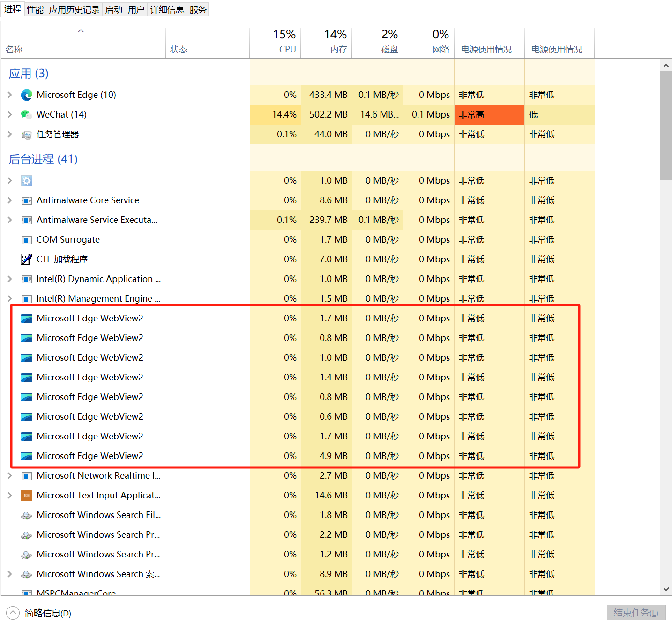Viewport: 672px width, 630px height.
Task: Click the scrollbar down arrow
Action: click(666, 590)
